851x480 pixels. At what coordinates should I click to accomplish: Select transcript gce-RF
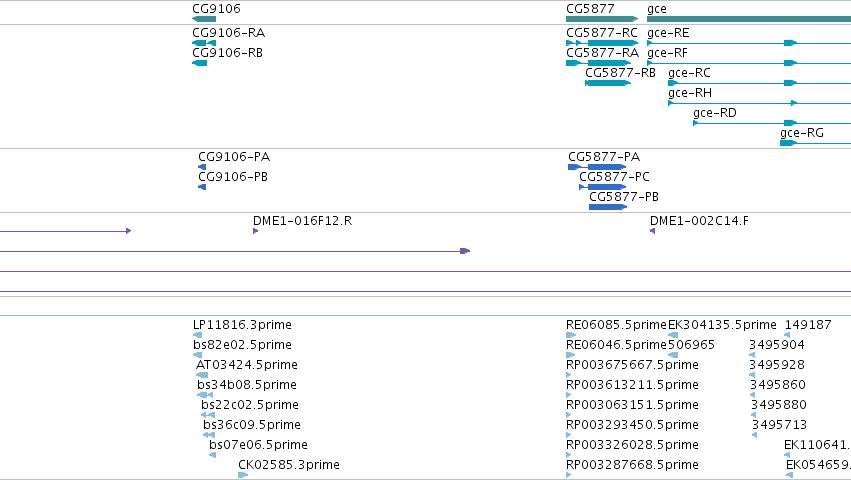coord(667,53)
